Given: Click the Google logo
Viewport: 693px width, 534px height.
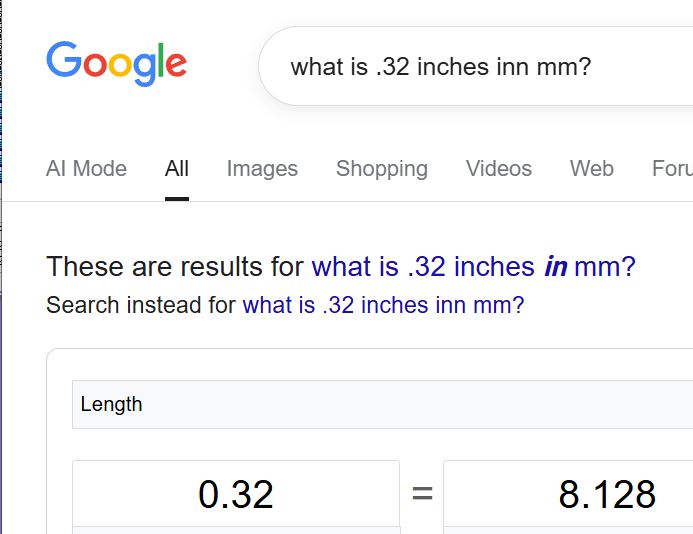Looking at the screenshot, I should [x=116, y=62].
